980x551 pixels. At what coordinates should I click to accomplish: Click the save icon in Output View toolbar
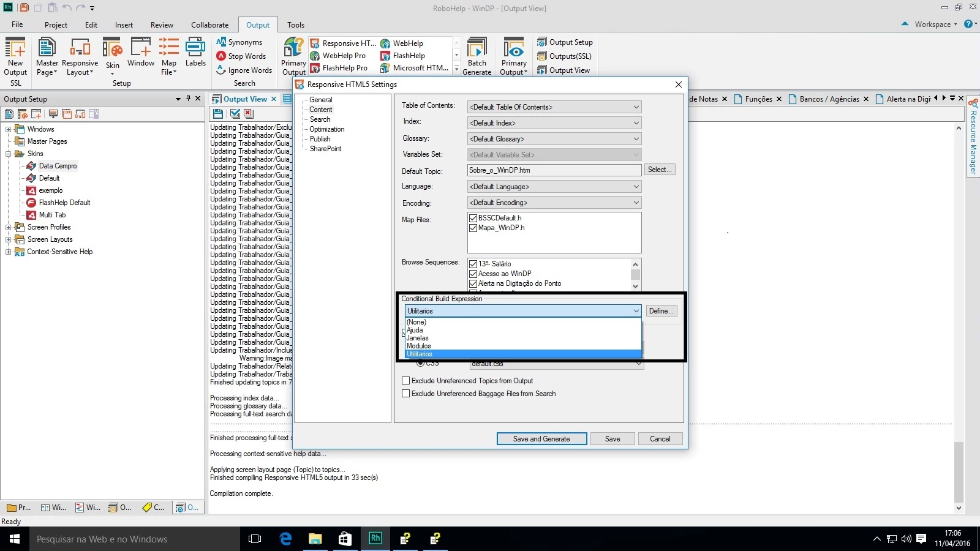pos(218,113)
